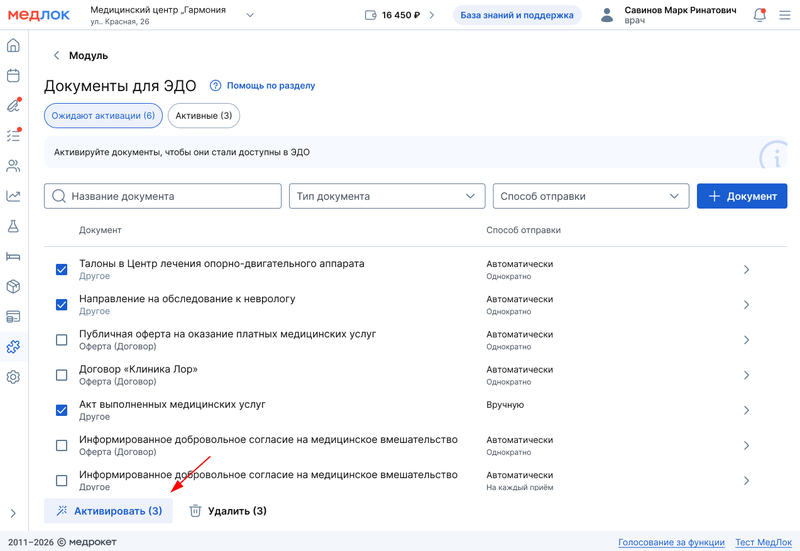Open the analytics chart sidebar icon

13,196
